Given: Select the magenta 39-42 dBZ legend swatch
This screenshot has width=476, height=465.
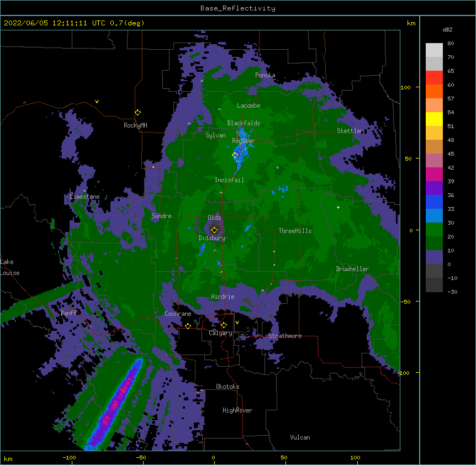Looking at the screenshot, I should click(x=434, y=174).
